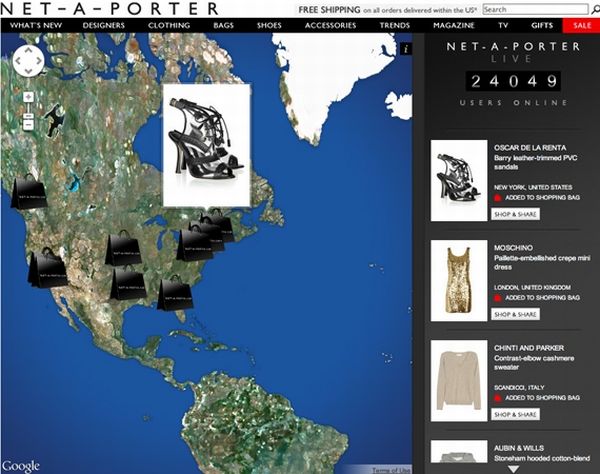Click the shopping bag marker near Florida
The height and width of the screenshot is (474, 600).
click(174, 293)
